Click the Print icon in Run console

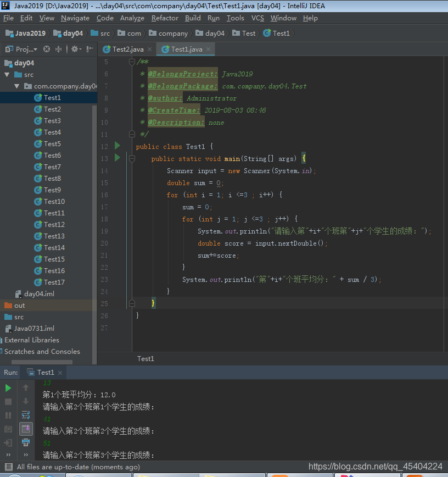pos(26,442)
